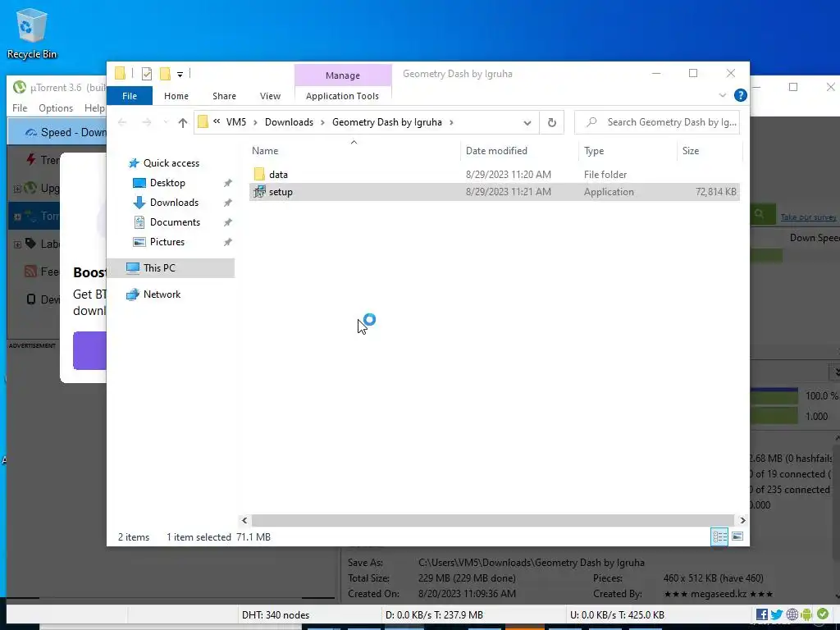Open Explorer help question mark icon
840x630 pixels.
coord(741,95)
